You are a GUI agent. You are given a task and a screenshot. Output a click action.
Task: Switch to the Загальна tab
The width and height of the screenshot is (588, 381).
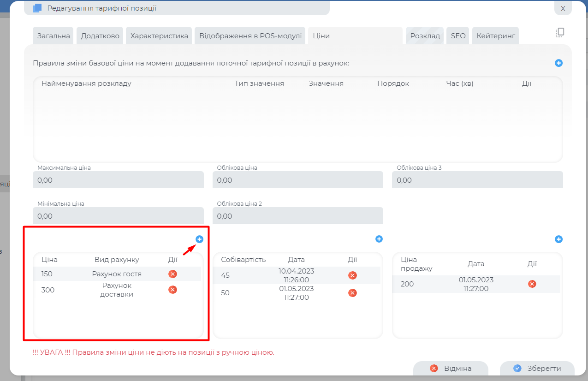[x=53, y=36]
